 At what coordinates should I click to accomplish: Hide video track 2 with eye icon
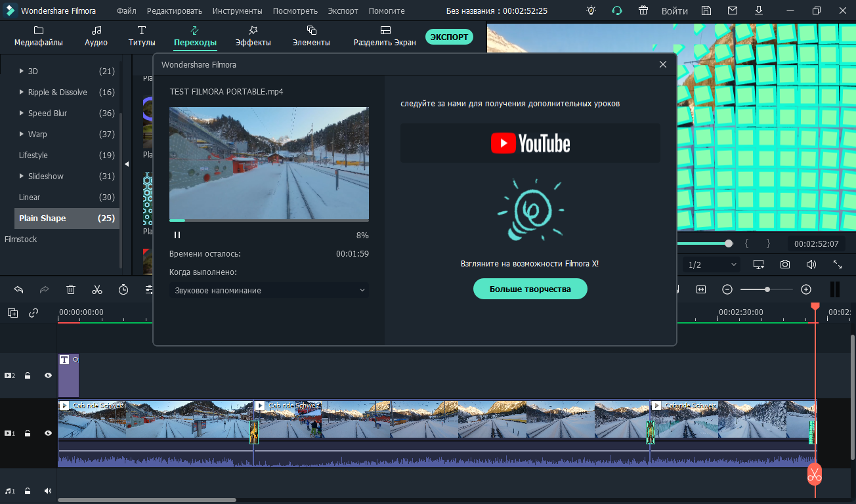[x=48, y=375]
